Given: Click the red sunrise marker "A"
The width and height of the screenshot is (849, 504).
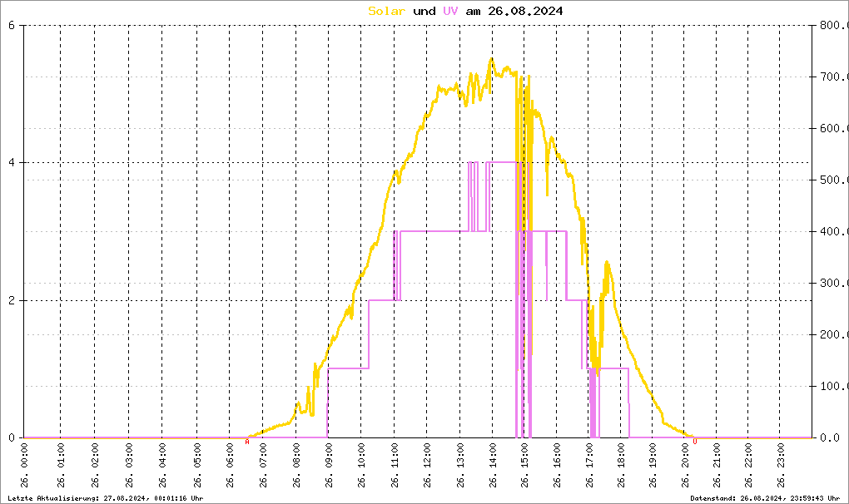Looking at the screenshot, I should [247, 442].
